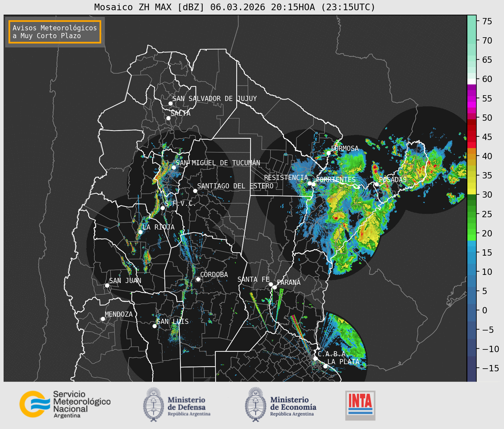Click the MENDOZA label text
Image resolution: width=504 pixels, height=429 pixels.
[119, 314]
